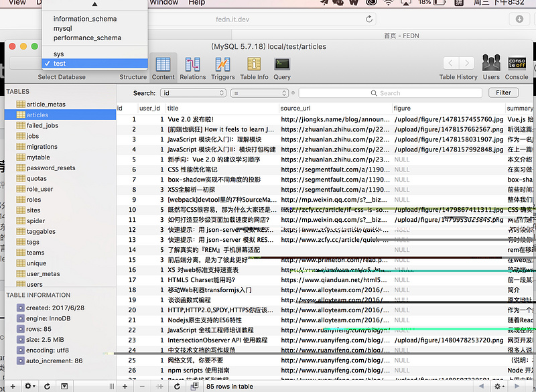Open the comparison operator dropdown
Viewport: 536px width, 392px height.
tap(259, 93)
